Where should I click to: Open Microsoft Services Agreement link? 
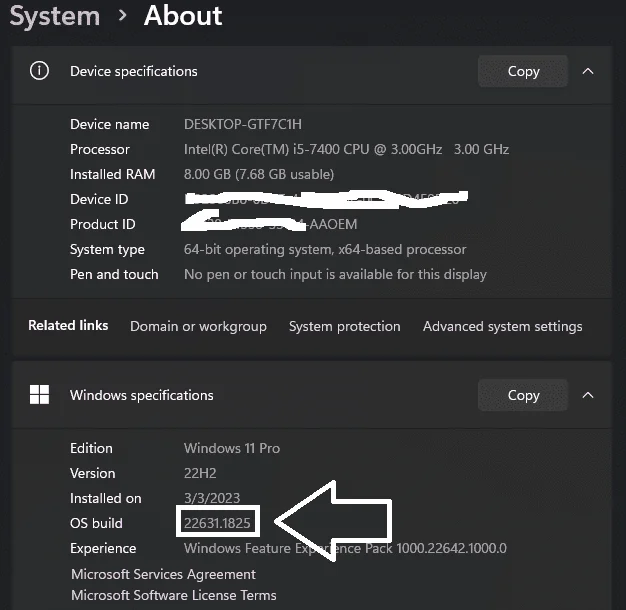(x=163, y=574)
